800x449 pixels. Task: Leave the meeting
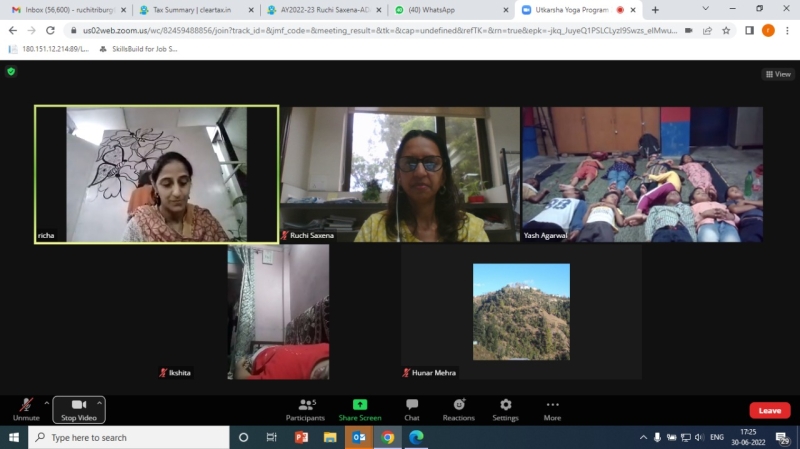(x=769, y=410)
